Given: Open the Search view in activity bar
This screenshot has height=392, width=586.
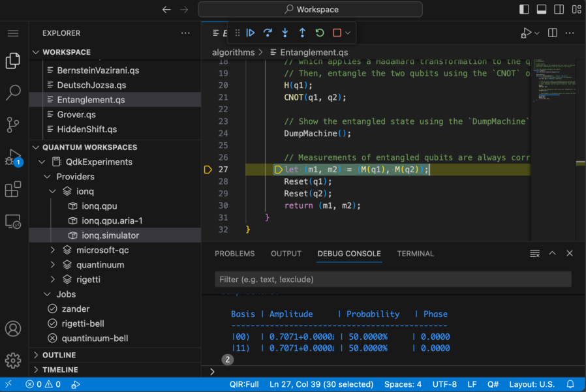Looking at the screenshot, I should coord(13,93).
